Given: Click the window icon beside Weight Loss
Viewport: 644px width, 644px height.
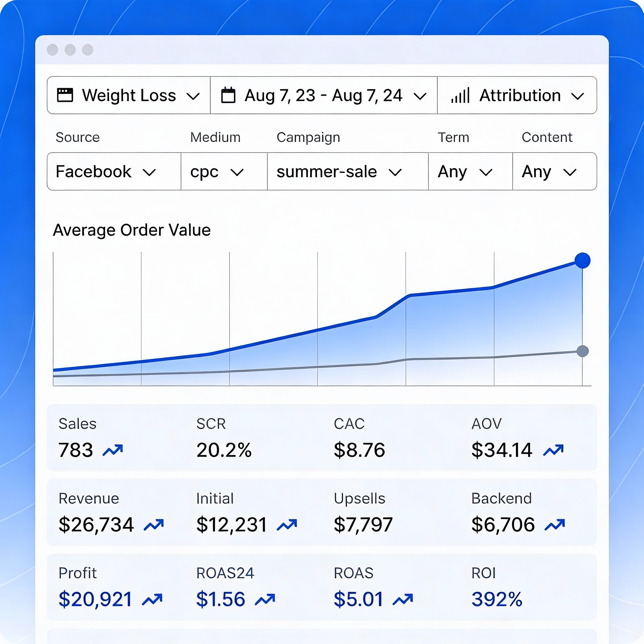Looking at the screenshot, I should (x=65, y=95).
